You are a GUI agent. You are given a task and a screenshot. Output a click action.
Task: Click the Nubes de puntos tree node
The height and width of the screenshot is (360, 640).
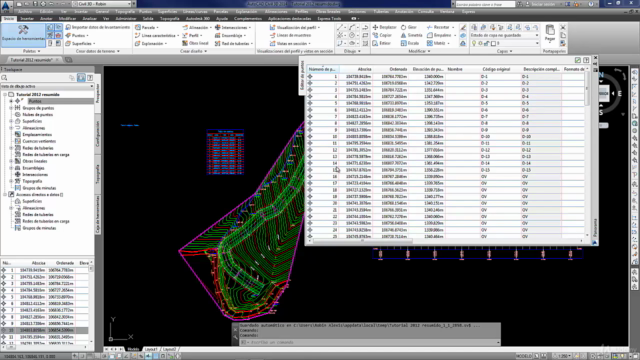coord(38,115)
